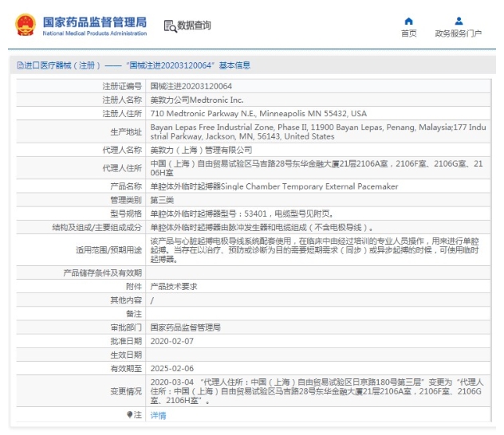Click the 附件 row label
Image resolution: width=504 pixels, height=435 pixels.
[134, 286]
